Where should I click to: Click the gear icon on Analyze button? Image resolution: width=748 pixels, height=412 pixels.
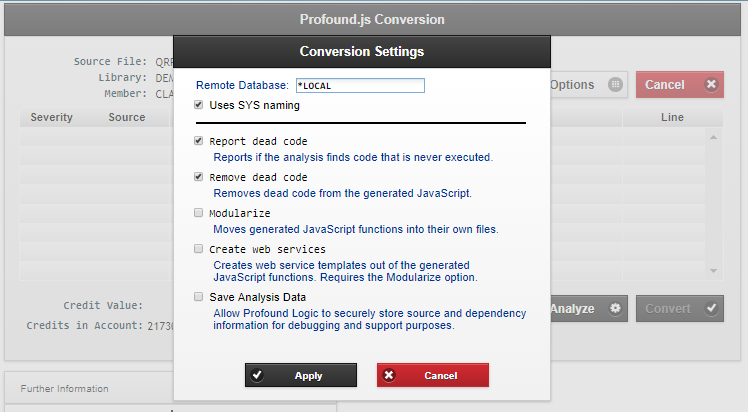615,309
